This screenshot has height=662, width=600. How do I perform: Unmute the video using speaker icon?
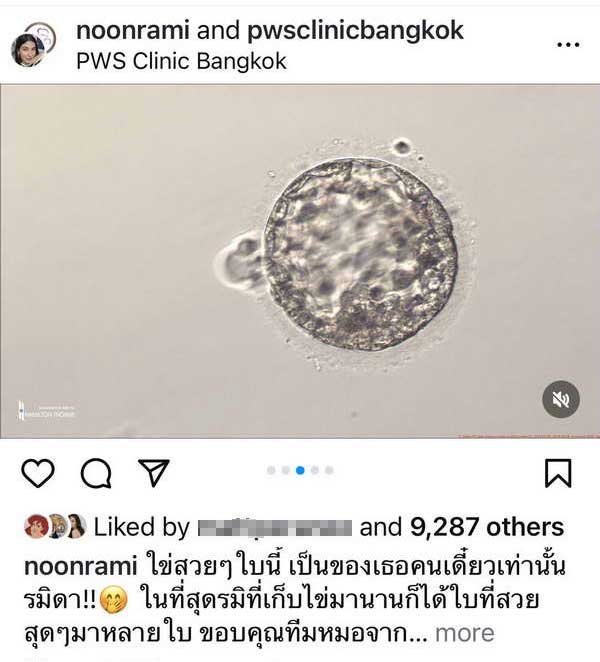click(561, 399)
